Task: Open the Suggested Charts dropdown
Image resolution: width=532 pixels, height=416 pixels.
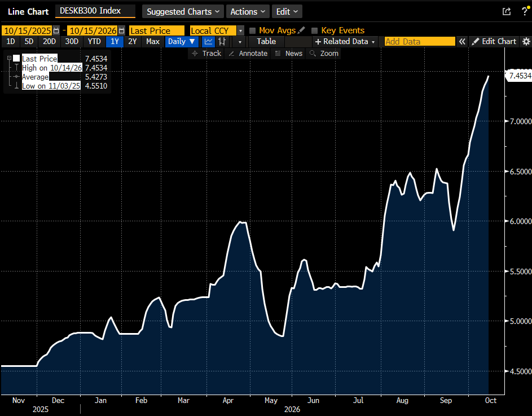Action: (x=183, y=11)
